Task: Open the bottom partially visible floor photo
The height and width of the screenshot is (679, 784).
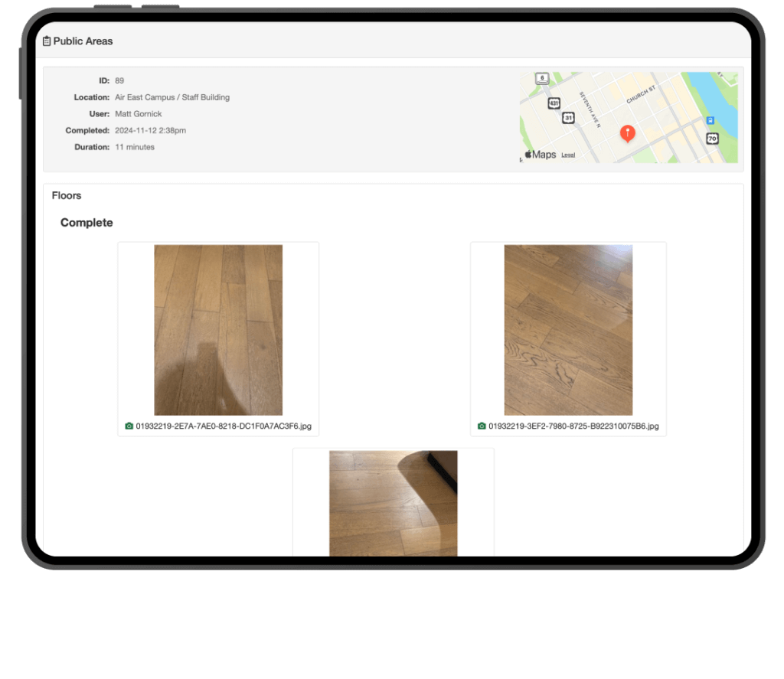Action: 393,503
